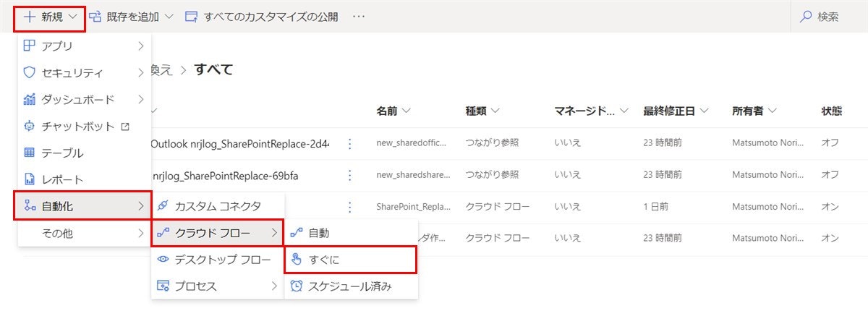Click the 自動化 flow icon
The image size is (868, 324).
[x=30, y=206]
